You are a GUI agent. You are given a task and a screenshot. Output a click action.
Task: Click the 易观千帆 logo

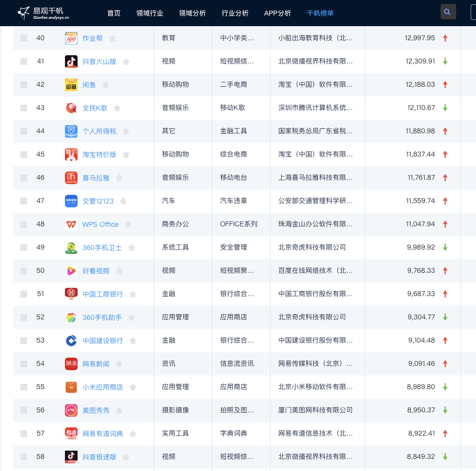click(43, 13)
